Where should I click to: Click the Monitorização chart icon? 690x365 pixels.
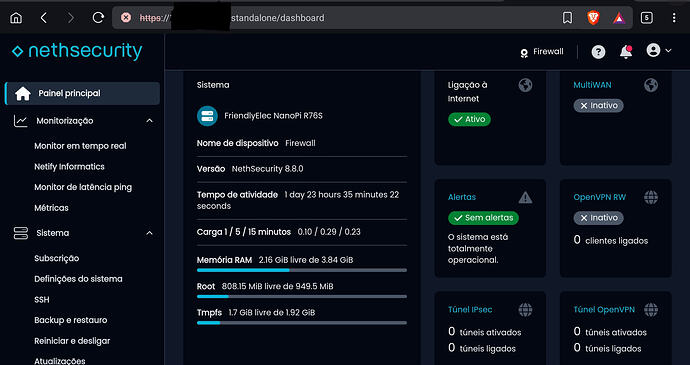[21, 121]
